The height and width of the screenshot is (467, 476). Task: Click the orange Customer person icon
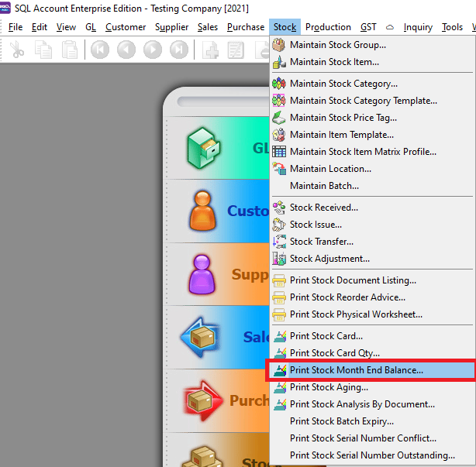pos(205,211)
